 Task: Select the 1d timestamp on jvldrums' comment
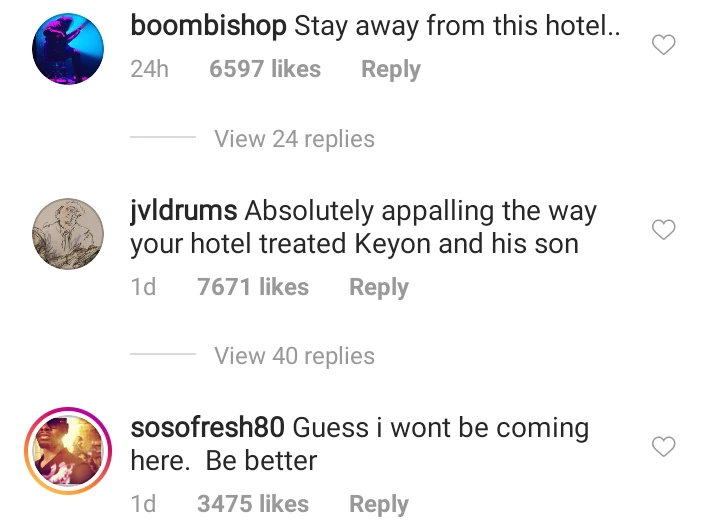[143, 287]
